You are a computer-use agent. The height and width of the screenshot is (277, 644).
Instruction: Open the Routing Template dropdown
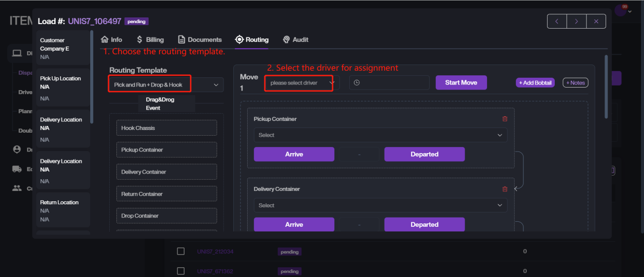166,84
